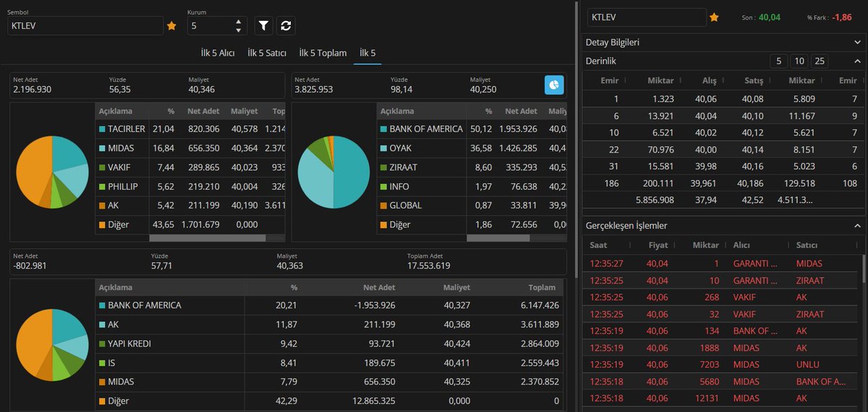Decrease the Kurum stepper value
This screenshot has height=412, width=868.
(239, 30)
